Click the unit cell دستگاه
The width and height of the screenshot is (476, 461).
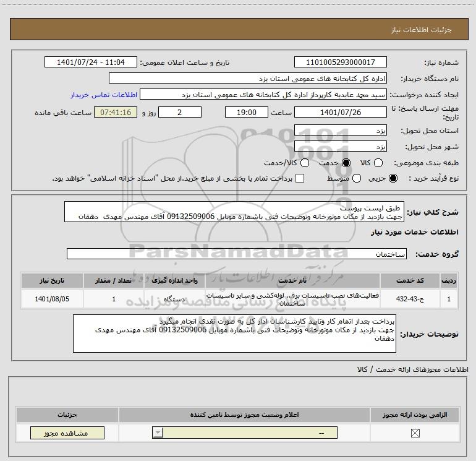(174, 299)
